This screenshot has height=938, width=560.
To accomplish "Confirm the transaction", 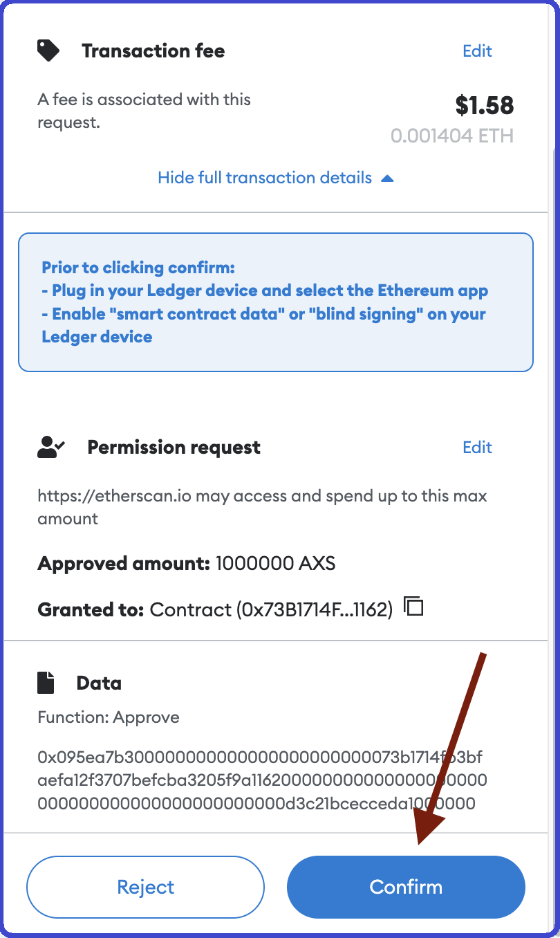I will (406, 887).
